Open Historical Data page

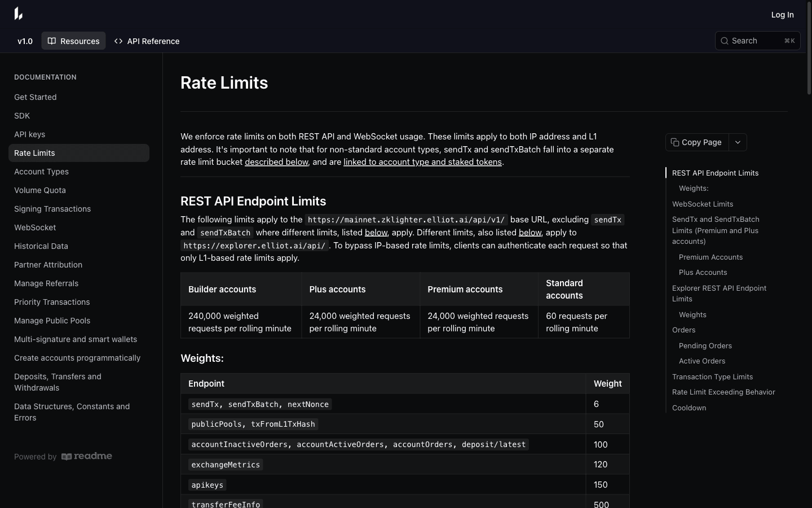tap(79, 246)
